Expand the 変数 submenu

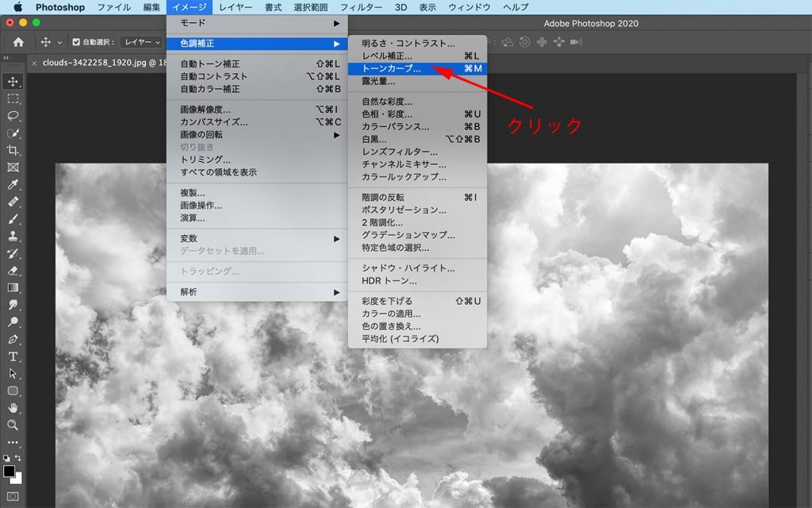(x=257, y=238)
